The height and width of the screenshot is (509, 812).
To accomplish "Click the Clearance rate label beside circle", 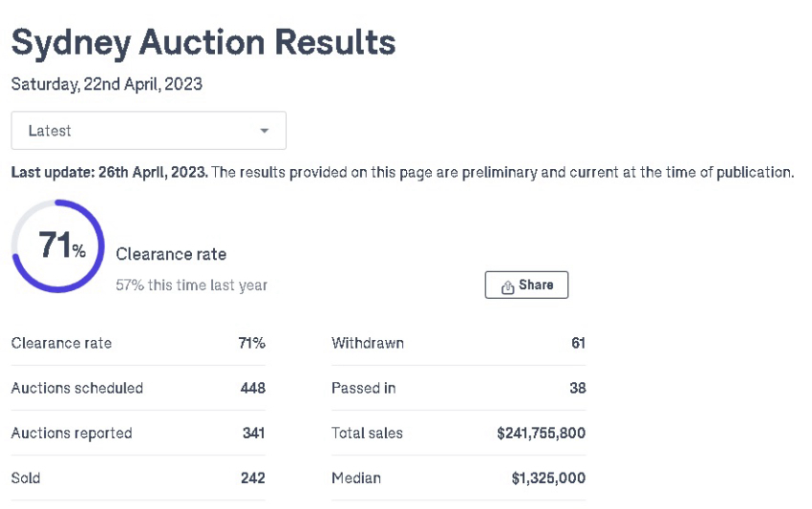I will tap(171, 254).
